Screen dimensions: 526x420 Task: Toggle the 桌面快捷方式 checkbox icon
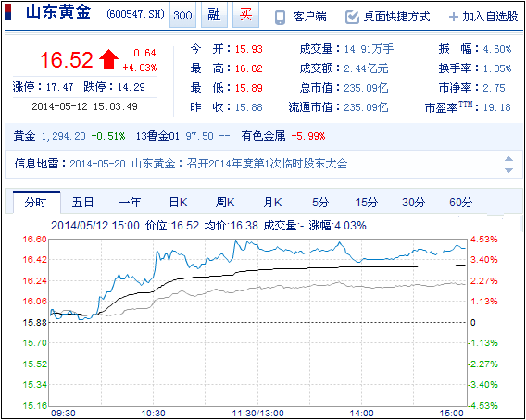[x=352, y=17]
